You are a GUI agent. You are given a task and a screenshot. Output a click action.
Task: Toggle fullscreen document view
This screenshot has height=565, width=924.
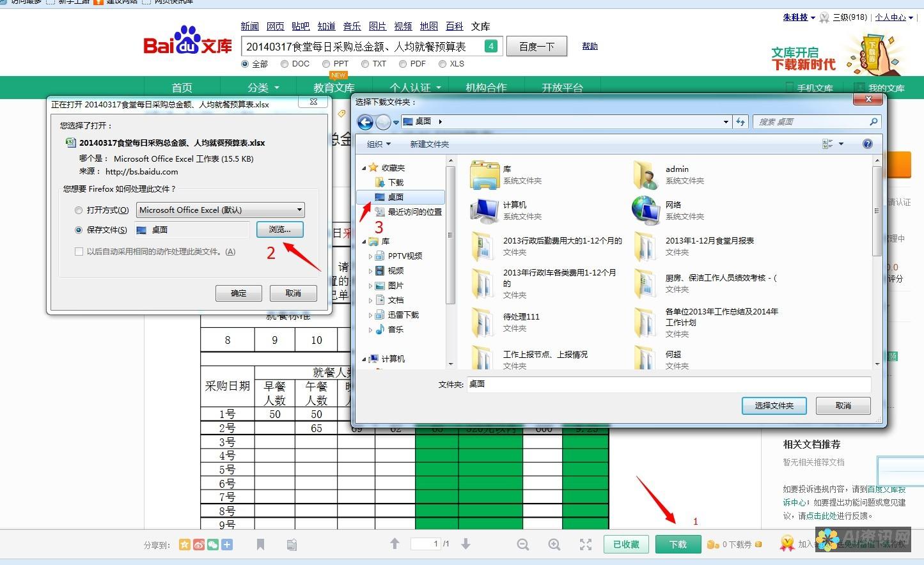pos(586,545)
